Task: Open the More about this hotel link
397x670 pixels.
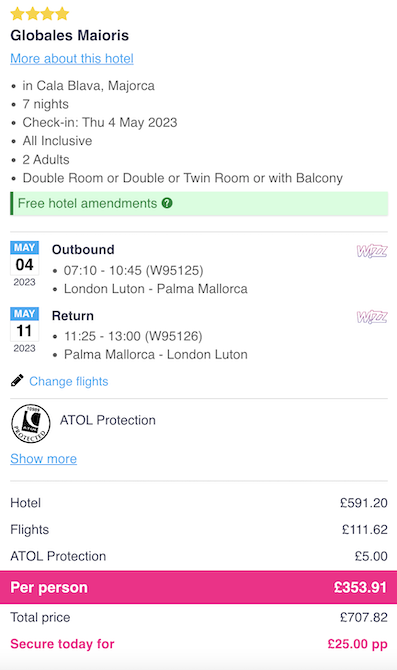Action: coord(72,59)
